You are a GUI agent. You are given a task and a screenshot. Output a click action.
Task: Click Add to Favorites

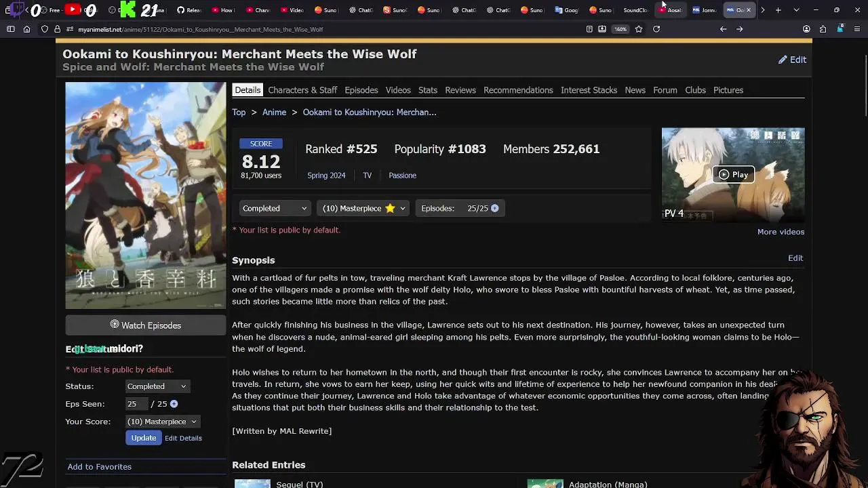(100, 466)
